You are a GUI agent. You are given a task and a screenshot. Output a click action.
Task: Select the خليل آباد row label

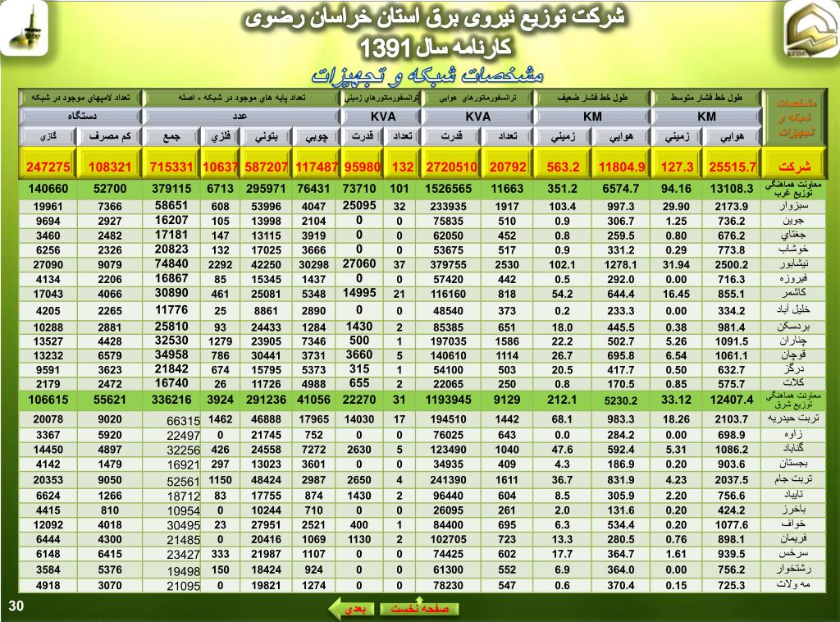click(x=793, y=309)
